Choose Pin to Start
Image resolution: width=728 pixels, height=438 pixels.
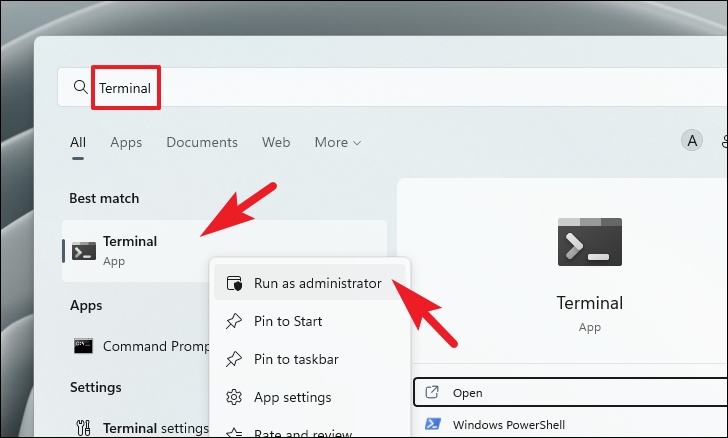[310, 321]
